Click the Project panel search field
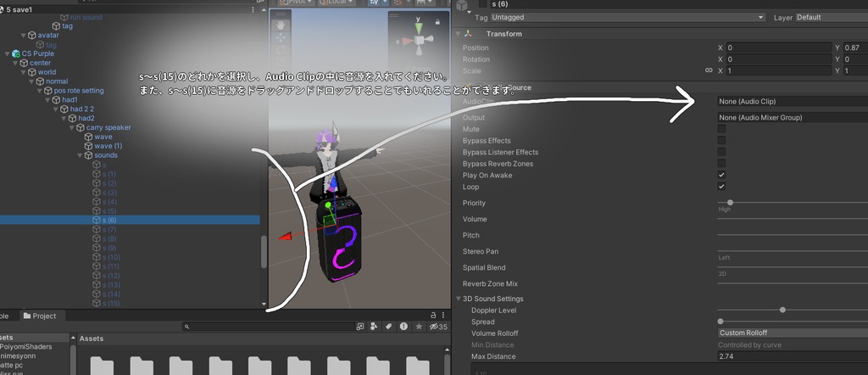The height and width of the screenshot is (375, 868). [x=269, y=327]
